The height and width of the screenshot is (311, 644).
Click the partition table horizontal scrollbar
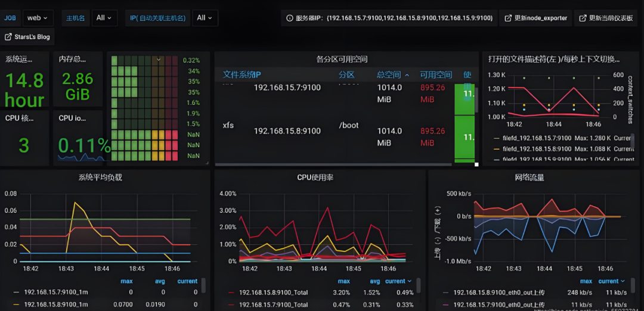click(x=335, y=164)
